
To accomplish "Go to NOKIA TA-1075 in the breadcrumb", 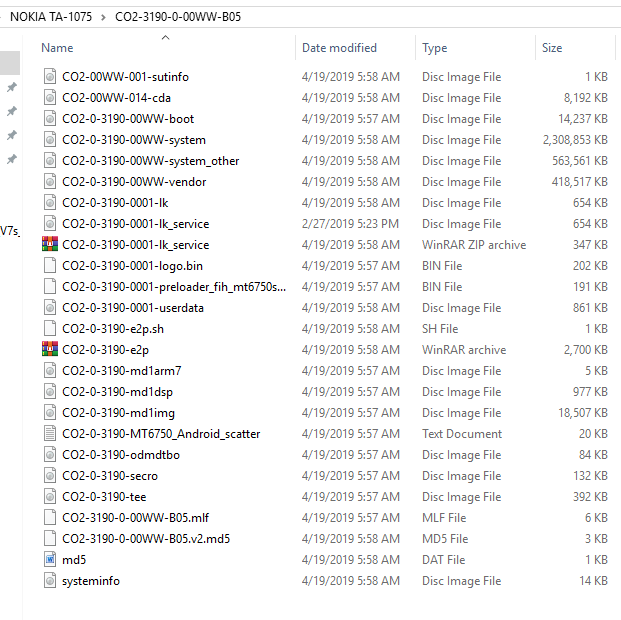I will (51, 17).
